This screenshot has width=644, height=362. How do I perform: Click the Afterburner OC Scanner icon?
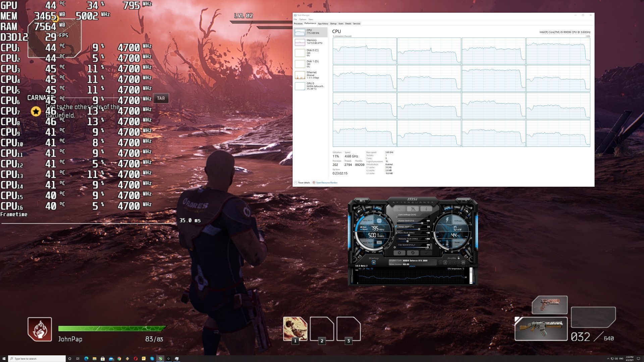[362, 201]
